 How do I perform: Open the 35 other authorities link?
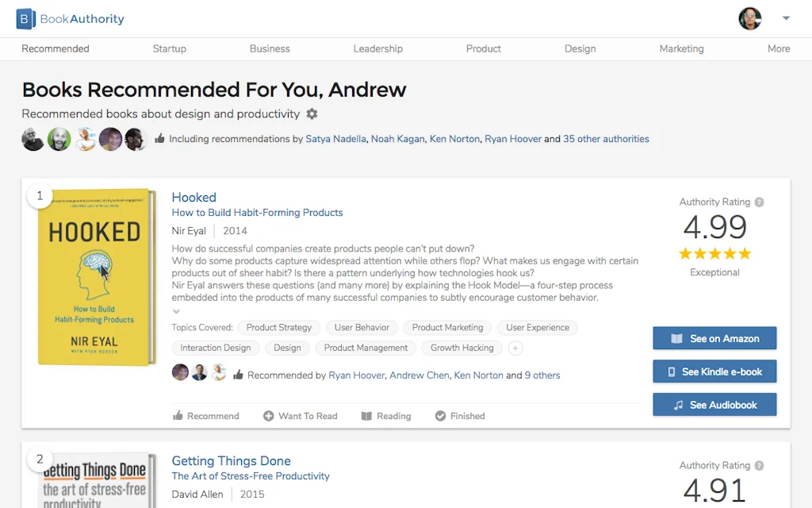pos(606,139)
